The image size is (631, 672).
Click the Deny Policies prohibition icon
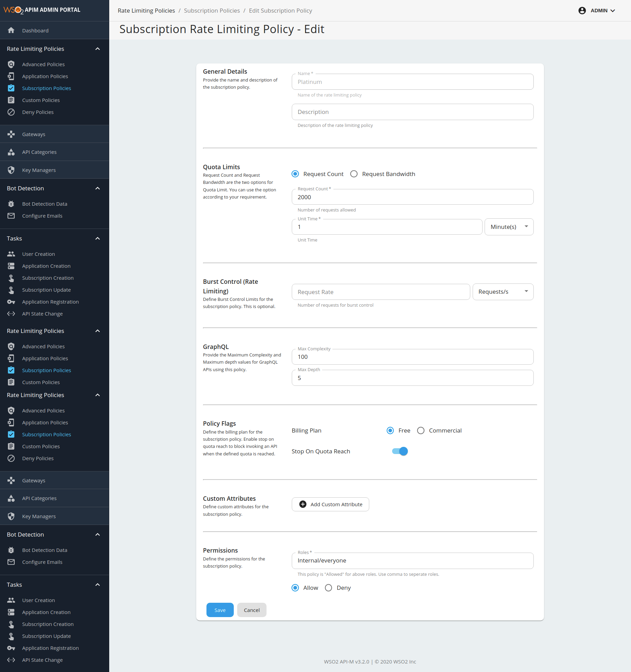tap(11, 112)
